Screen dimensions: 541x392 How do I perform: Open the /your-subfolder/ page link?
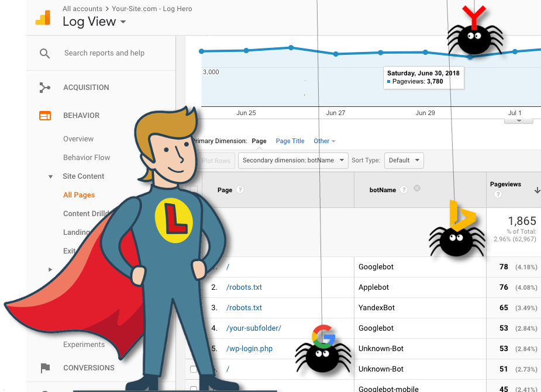[254, 328]
